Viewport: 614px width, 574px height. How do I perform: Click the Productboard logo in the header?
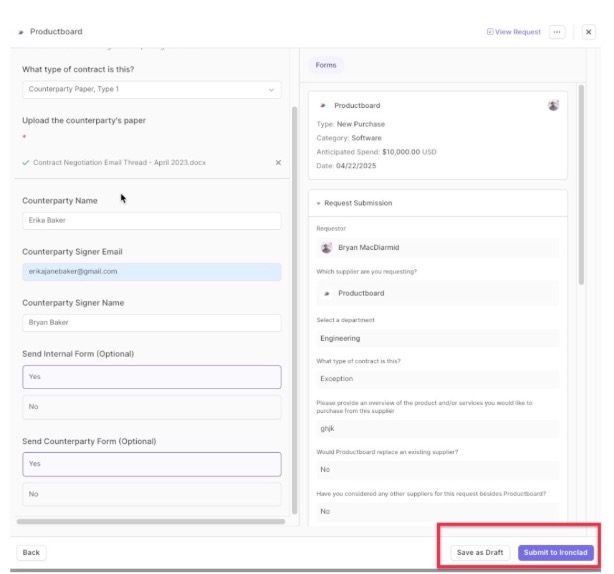click(21, 32)
